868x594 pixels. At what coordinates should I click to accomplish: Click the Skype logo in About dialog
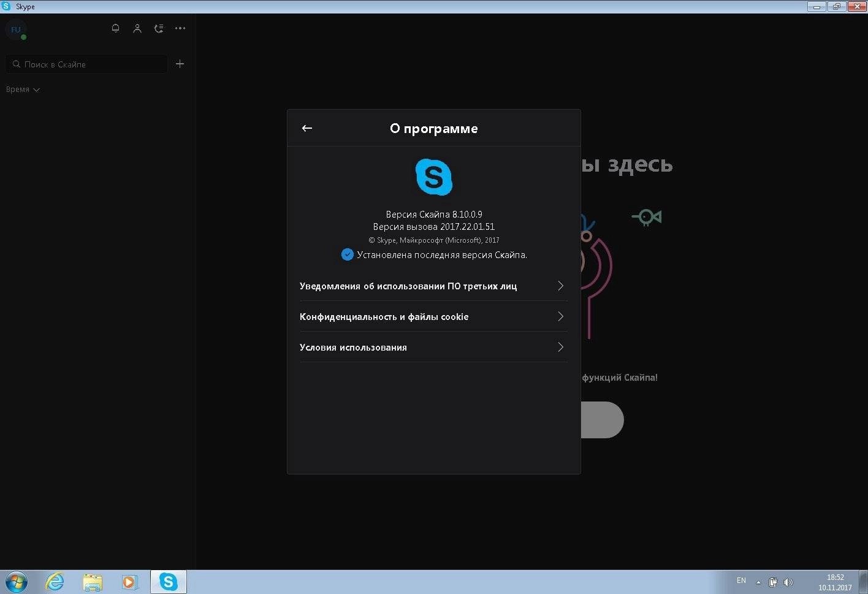434,177
